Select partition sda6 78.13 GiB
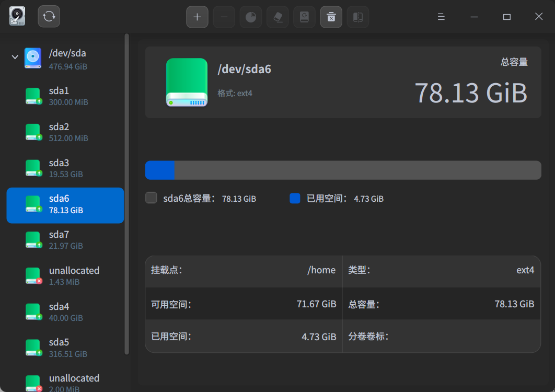The image size is (555, 392). pyautogui.click(x=65, y=205)
